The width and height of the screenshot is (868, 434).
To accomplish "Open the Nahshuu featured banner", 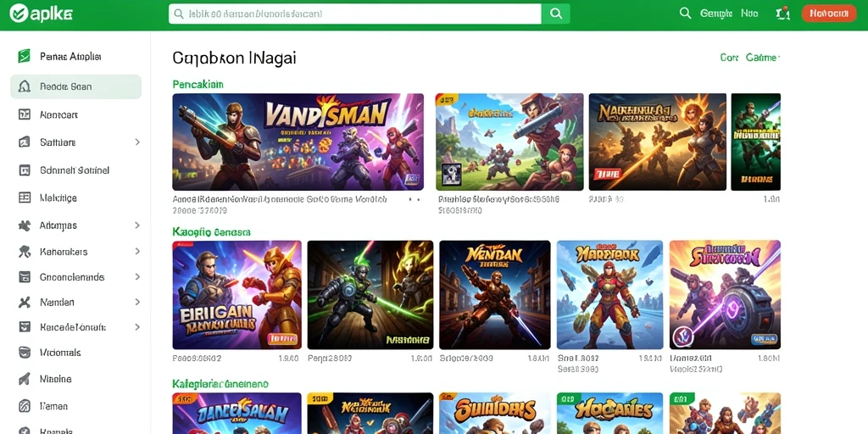I will click(x=657, y=142).
